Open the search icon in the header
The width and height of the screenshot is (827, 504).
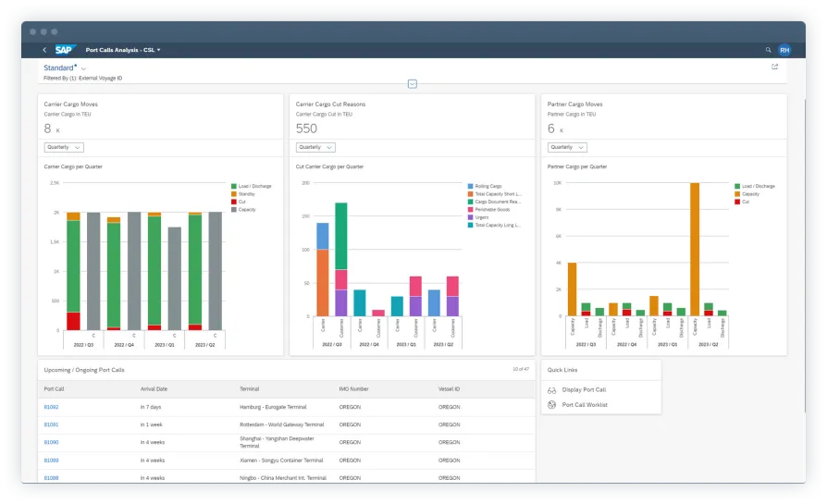768,50
